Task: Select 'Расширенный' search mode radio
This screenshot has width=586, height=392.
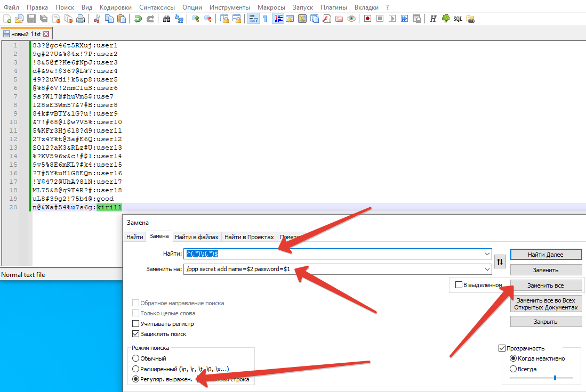Action: pyautogui.click(x=135, y=369)
